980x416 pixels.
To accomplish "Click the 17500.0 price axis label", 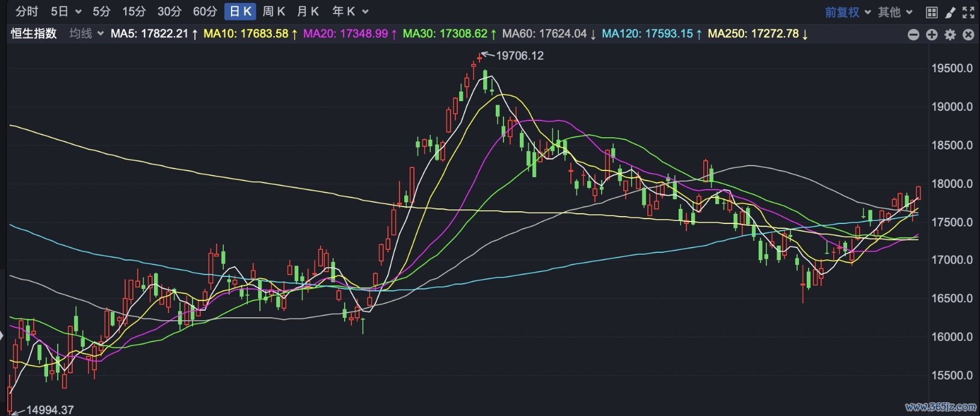I will [x=952, y=222].
